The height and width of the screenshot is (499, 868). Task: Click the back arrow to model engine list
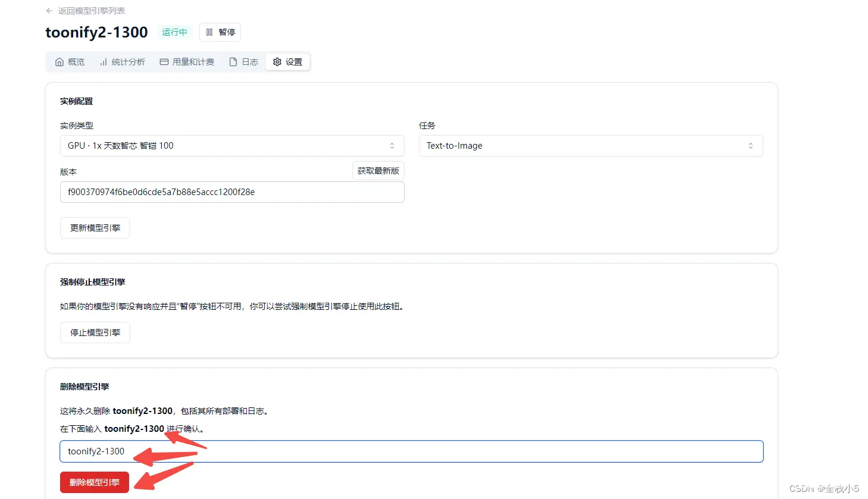tap(49, 11)
